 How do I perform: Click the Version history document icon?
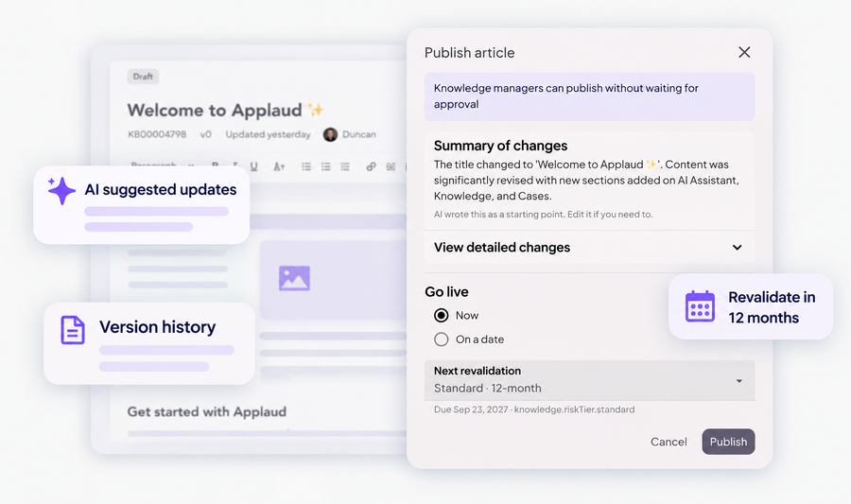pyautogui.click(x=73, y=330)
